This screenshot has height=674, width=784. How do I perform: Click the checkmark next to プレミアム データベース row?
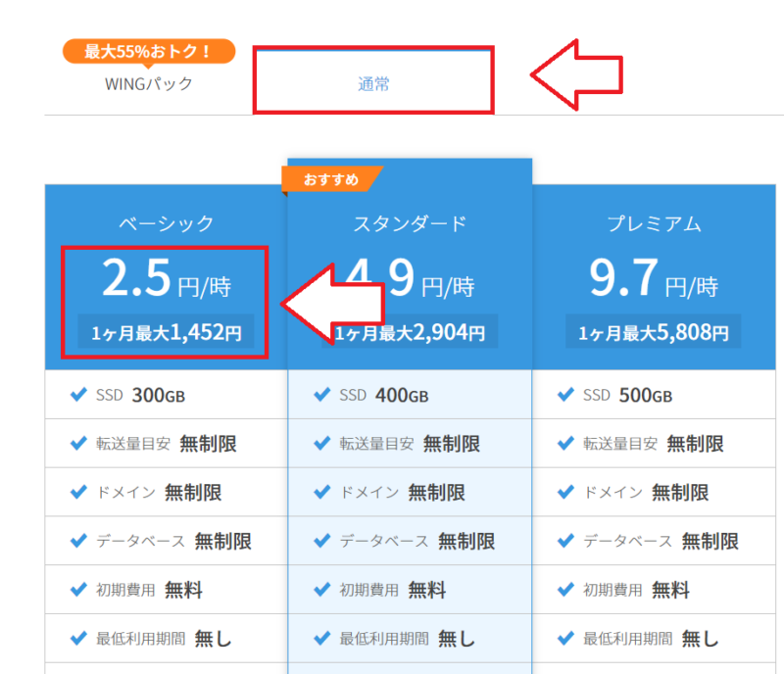pyautogui.click(x=566, y=542)
